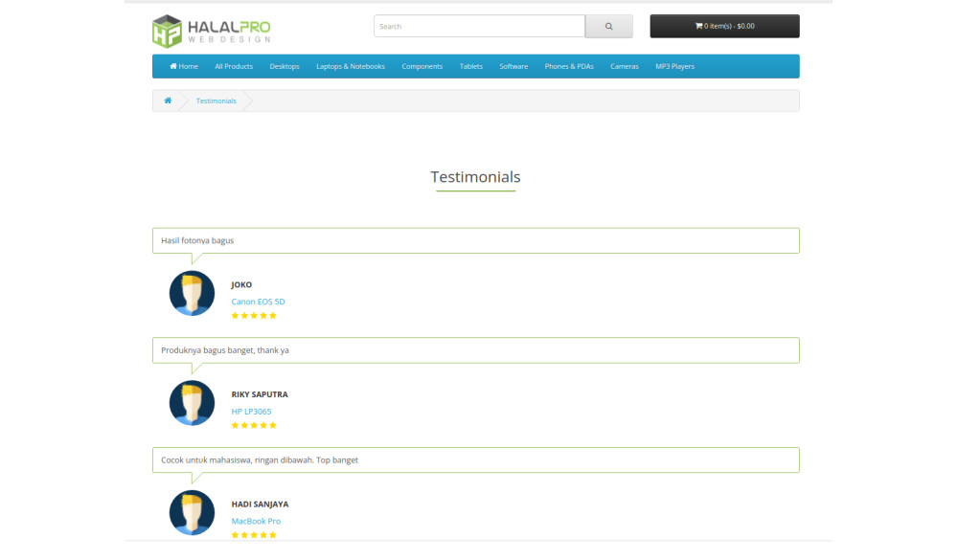The image size is (958, 560).
Task: Select Tablets from the navigation bar
Action: [470, 67]
